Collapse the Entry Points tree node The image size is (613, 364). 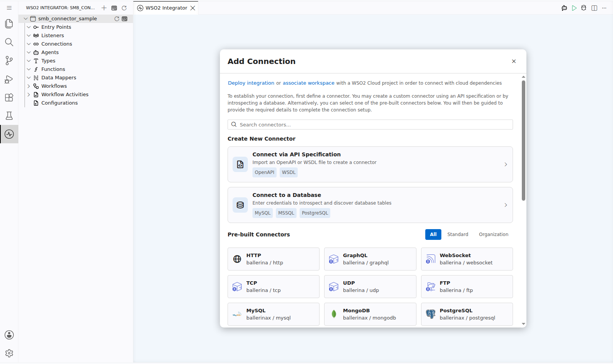tap(29, 27)
